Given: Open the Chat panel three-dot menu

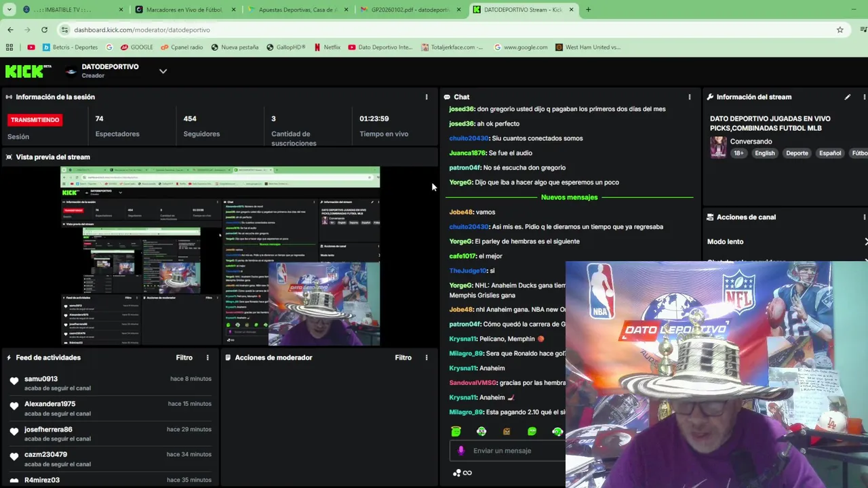Looking at the screenshot, I should click(x=690, y=97).
